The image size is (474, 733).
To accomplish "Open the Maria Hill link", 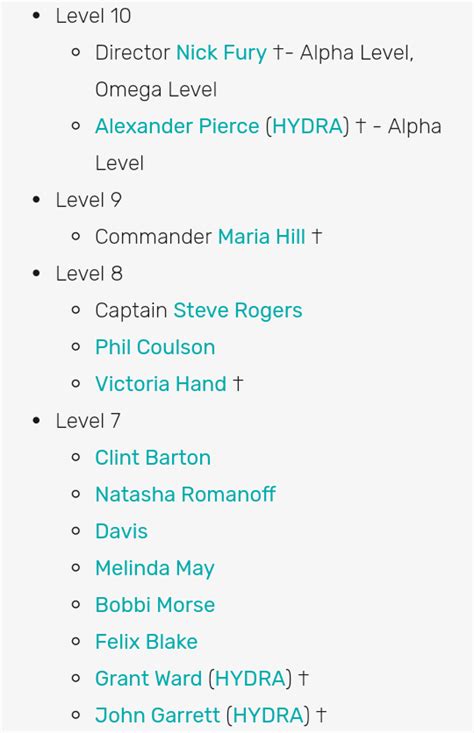I will click(x=261, y=237).
